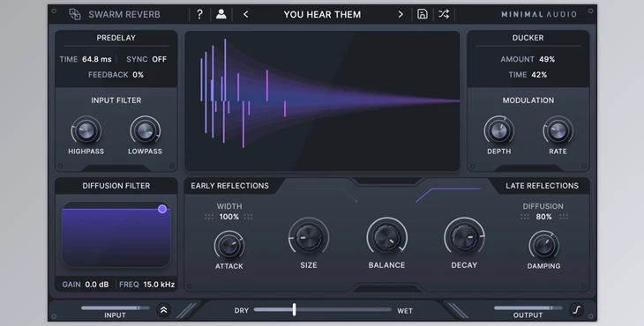Click the modulation DEPTH knob
Screen dimensions: 644x326
499,131
